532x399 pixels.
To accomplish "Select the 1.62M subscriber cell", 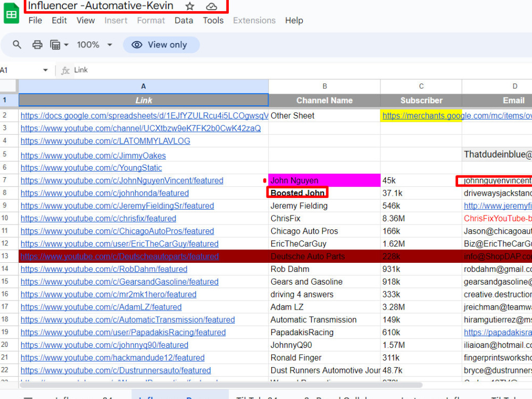I will 421,244.
